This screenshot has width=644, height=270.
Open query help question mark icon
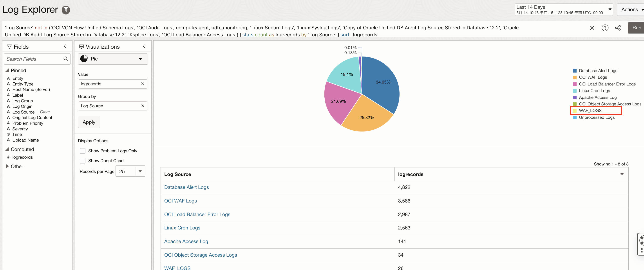[x=605, y=28]
